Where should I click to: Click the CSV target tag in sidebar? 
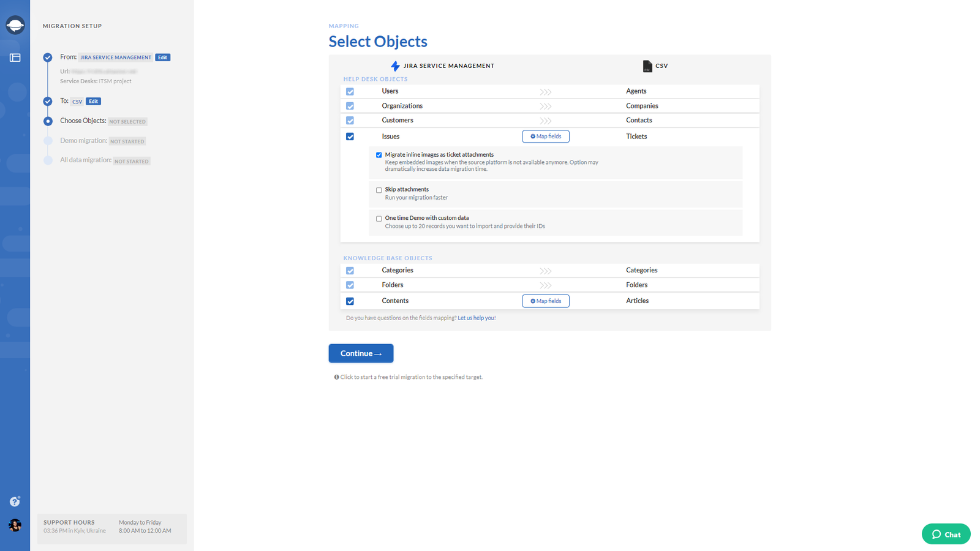[77, 102]
